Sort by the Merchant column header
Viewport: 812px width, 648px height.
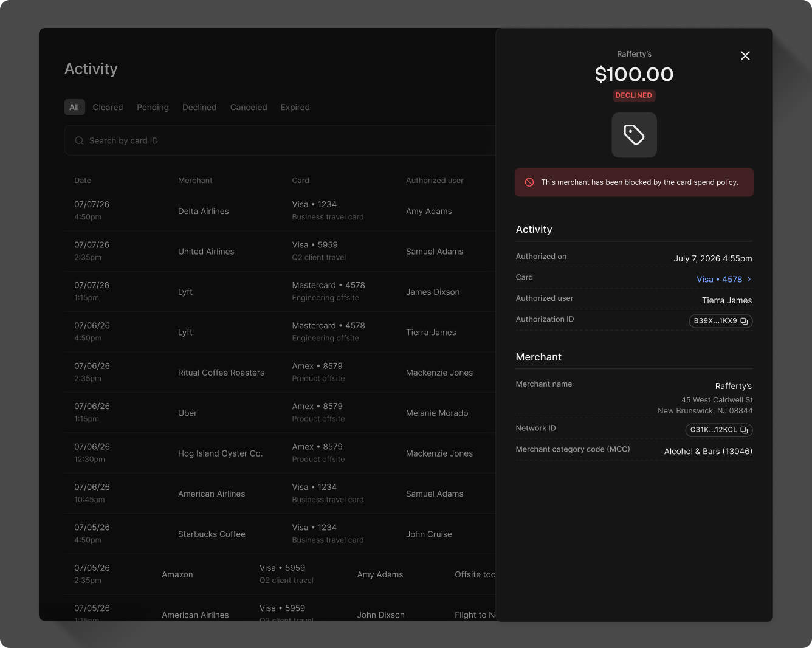(195, 181)
